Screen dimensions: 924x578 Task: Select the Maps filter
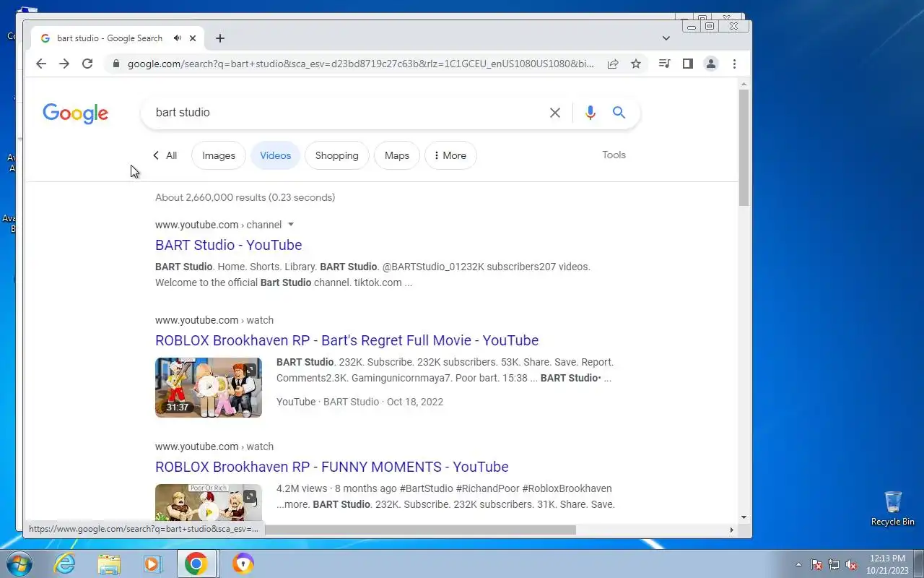coord(397,155)
